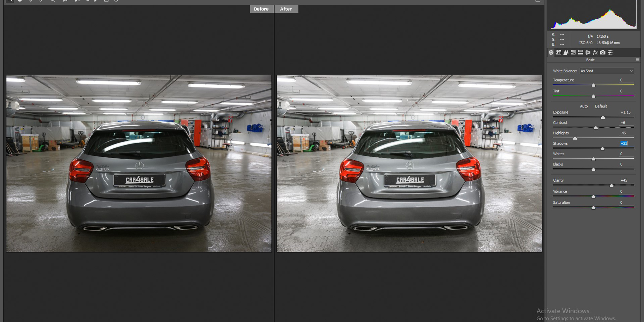Click the Exposure slider handle
Screen dimensions: 644x322
603,118
